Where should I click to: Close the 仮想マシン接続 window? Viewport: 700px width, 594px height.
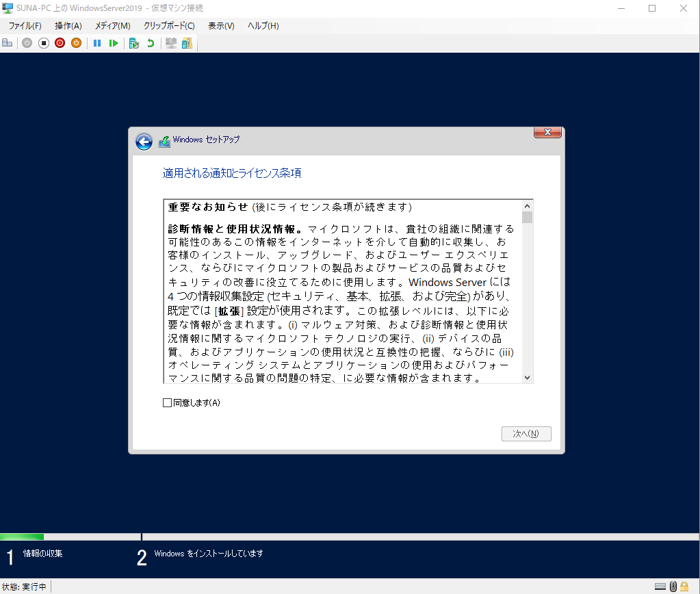click(684, 8)
